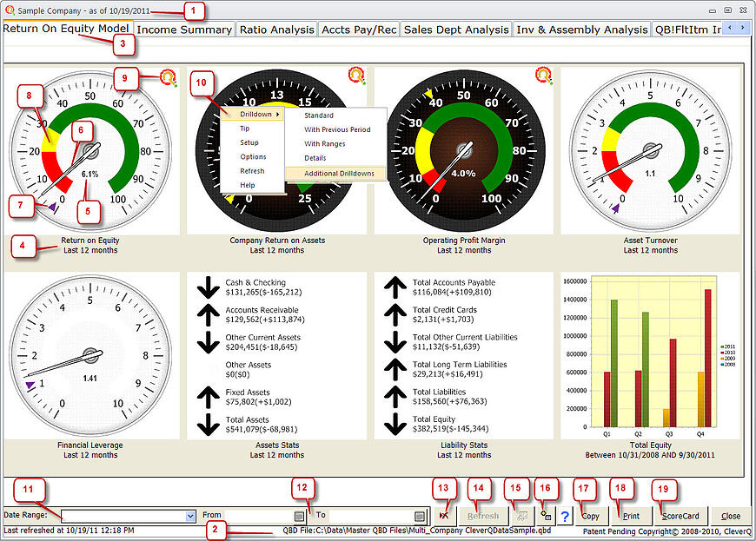Click the blue question mark help icon
Viewport: 756px width, 541px height.
565,517
